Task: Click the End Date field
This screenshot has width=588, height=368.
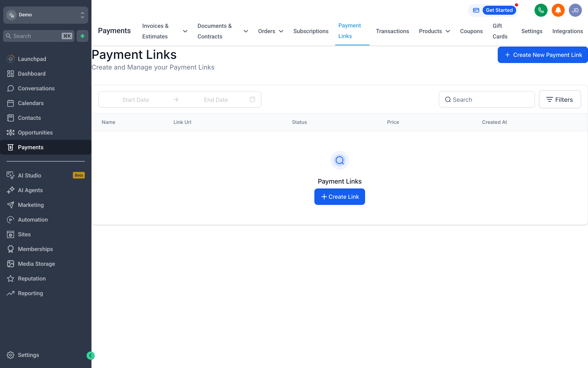Action: click(216, 100)
